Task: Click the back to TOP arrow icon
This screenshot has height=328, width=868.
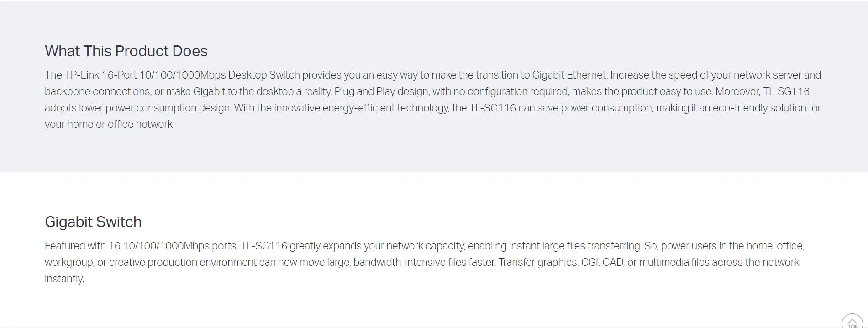Action: (852, 322)
